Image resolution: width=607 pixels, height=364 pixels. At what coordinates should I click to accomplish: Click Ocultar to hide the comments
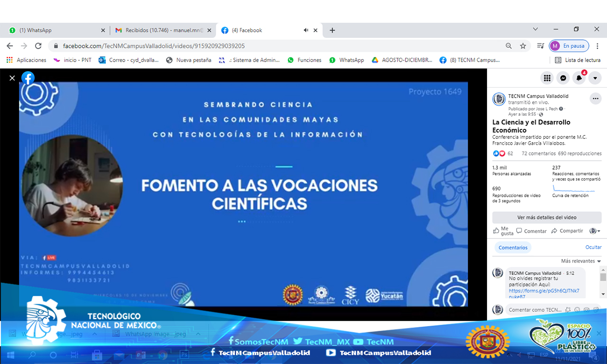pos(593,247)
